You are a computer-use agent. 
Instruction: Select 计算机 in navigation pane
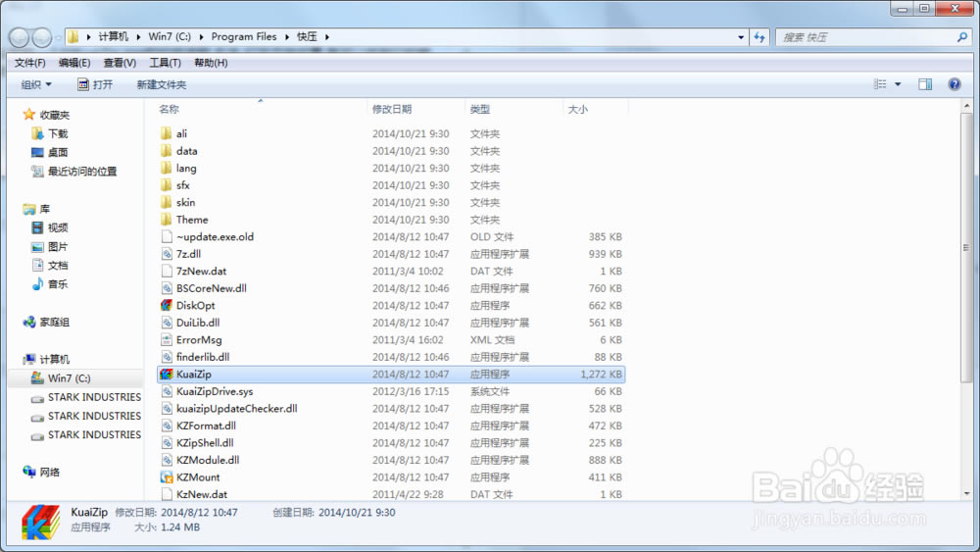(x=46, y=360)
